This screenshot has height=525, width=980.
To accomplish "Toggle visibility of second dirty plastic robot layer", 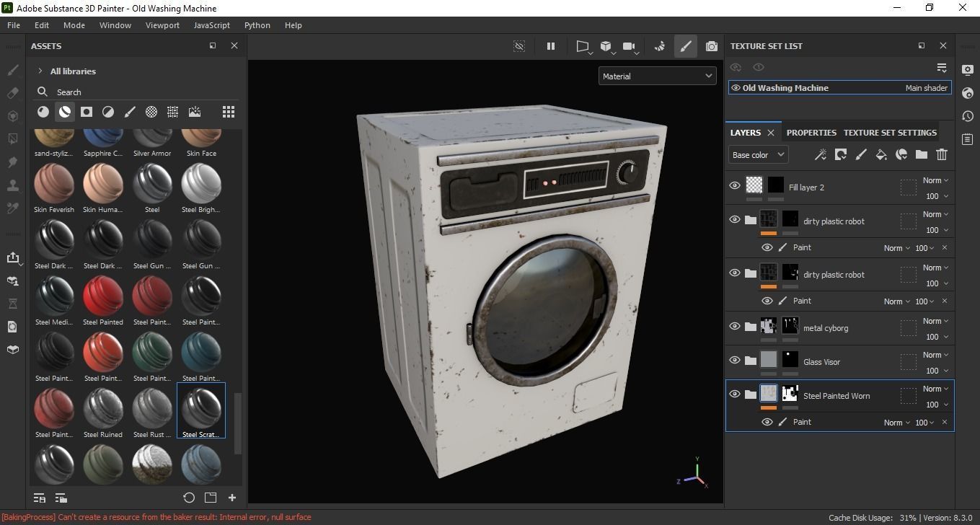I will [735, 273].
